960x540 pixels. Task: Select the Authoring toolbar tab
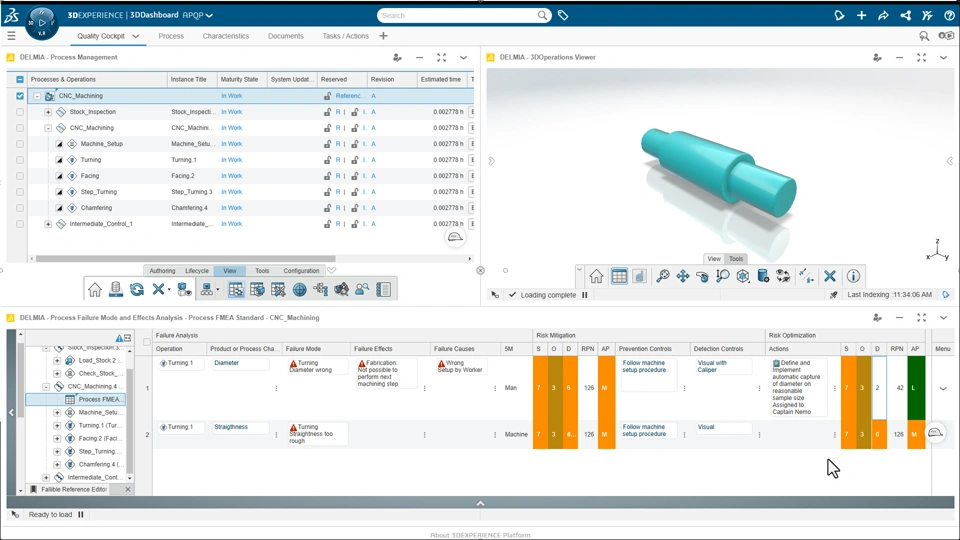[x=162, y=271]
